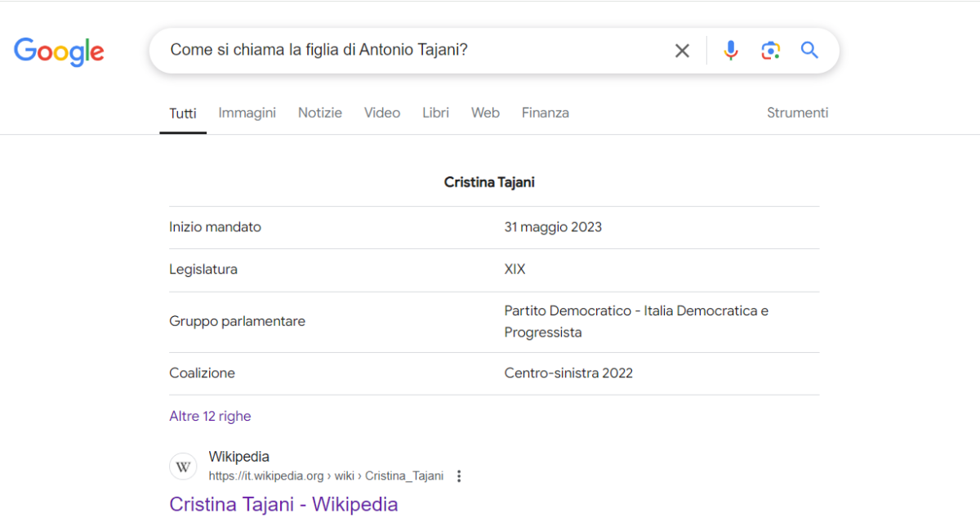
Task: Open the Strumenti search tools
Action: coord(797,113)
